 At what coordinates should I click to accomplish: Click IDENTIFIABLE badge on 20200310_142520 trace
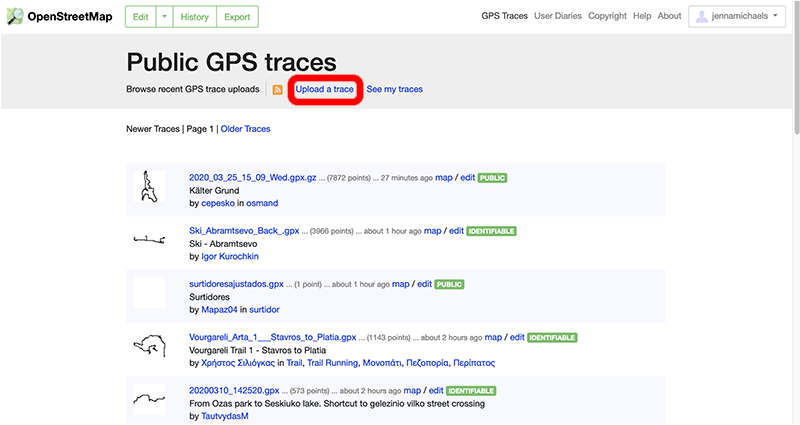click(471, 391)
